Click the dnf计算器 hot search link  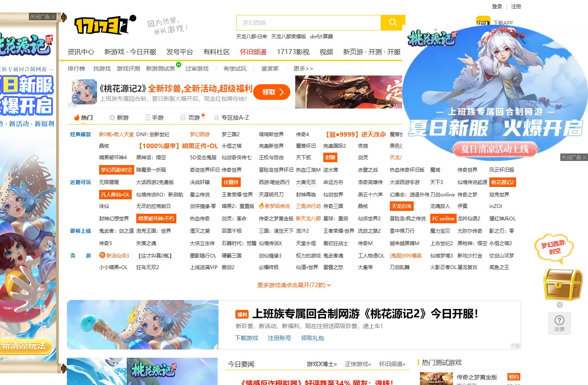point(322,37)
